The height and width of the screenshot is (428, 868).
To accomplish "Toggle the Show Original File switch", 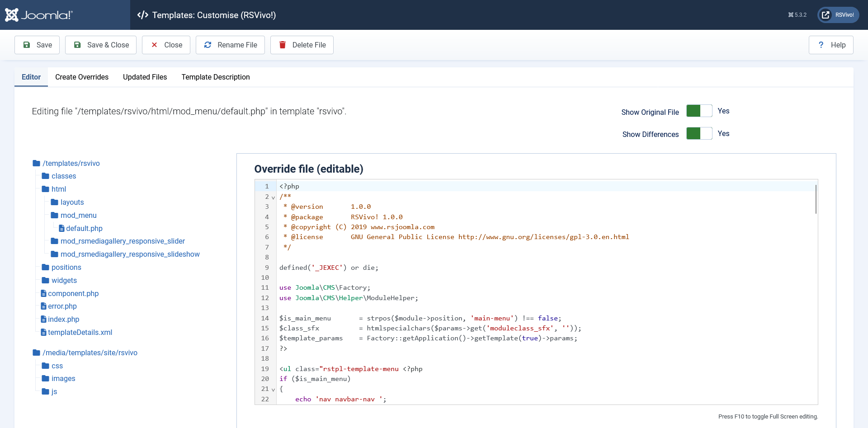I will 699,111.
